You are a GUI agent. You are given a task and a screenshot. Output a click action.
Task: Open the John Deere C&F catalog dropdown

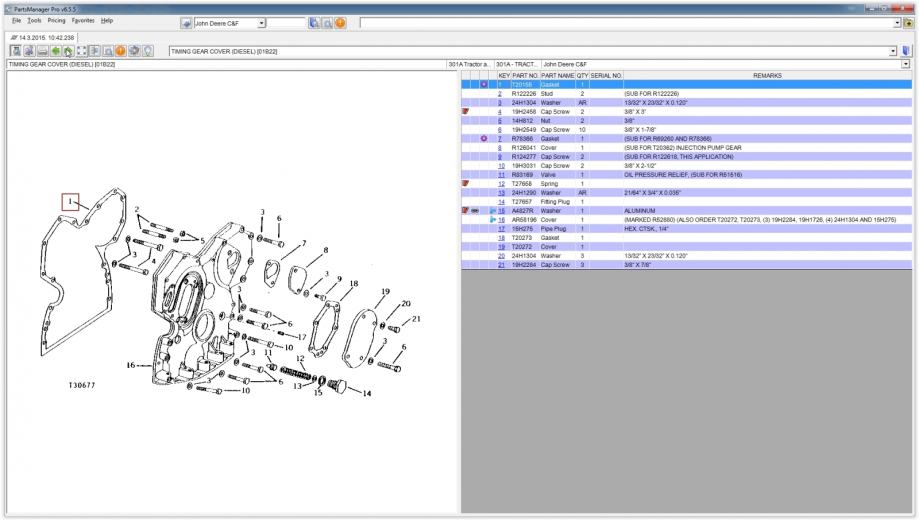pyautogui.click(x=261, y=22)
